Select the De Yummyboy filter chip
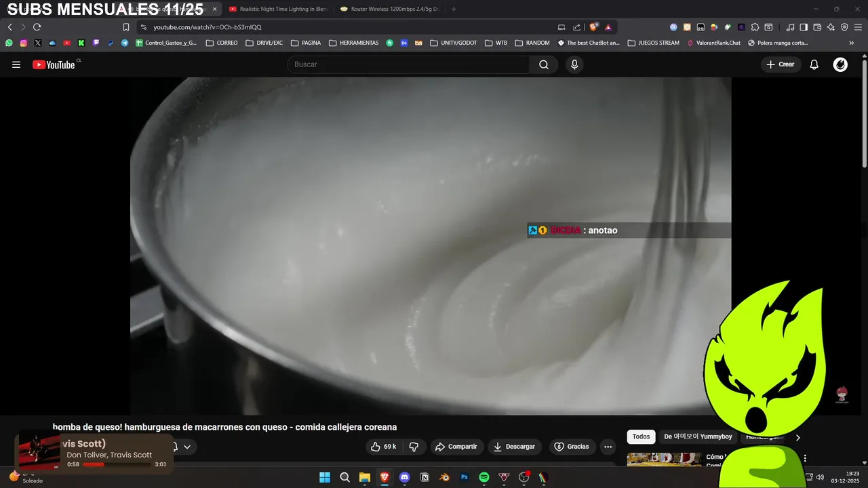This screenshot has height=488, width=868. (x=698, y=437)
